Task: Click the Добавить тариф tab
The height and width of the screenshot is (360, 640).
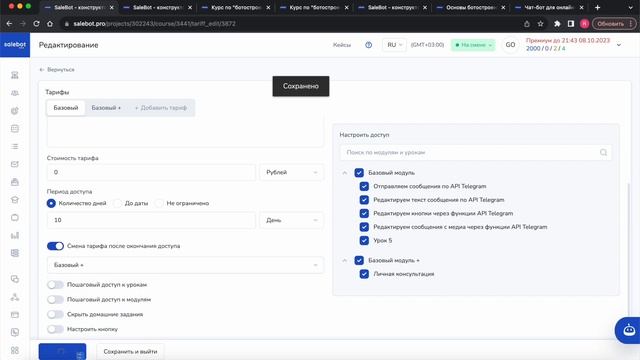Action: click(x=161, y=108)
